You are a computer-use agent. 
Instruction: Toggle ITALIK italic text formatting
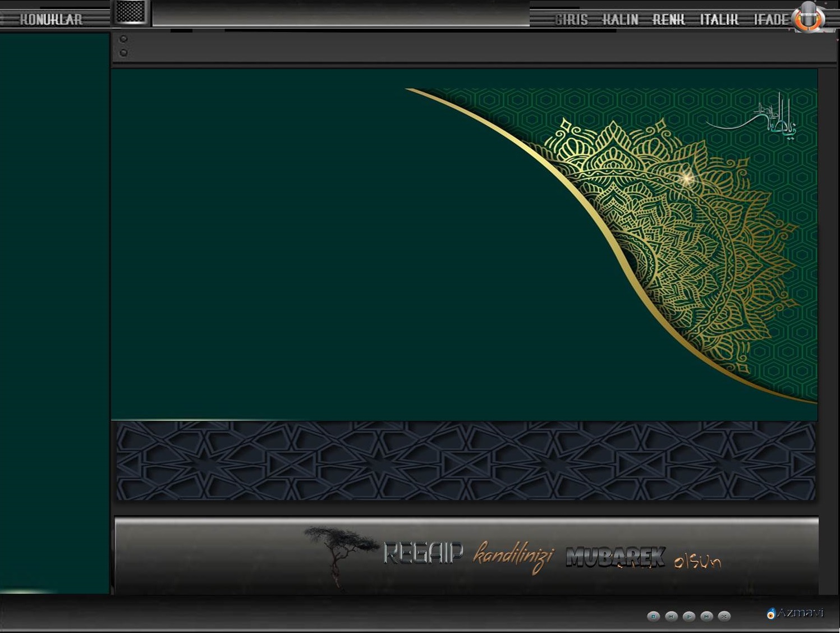(719, 20)
